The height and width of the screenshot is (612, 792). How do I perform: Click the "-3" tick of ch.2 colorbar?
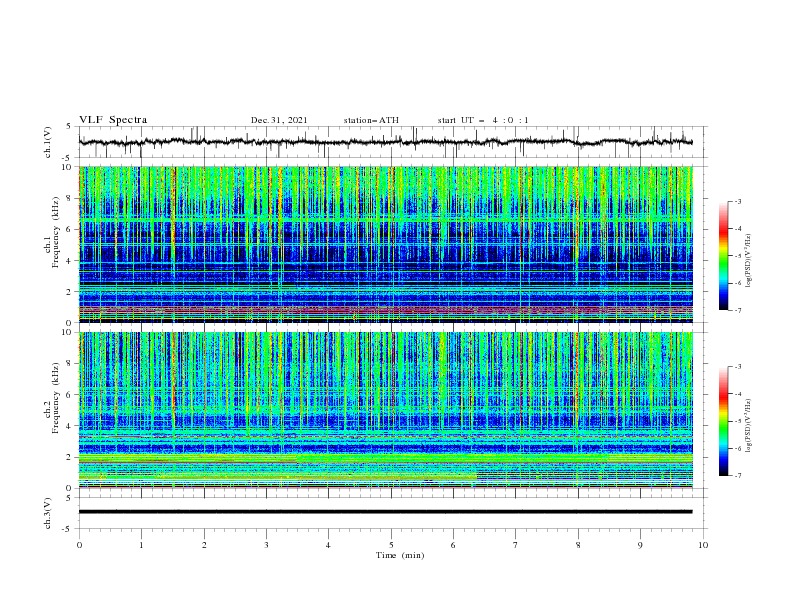tap(738, 367)
